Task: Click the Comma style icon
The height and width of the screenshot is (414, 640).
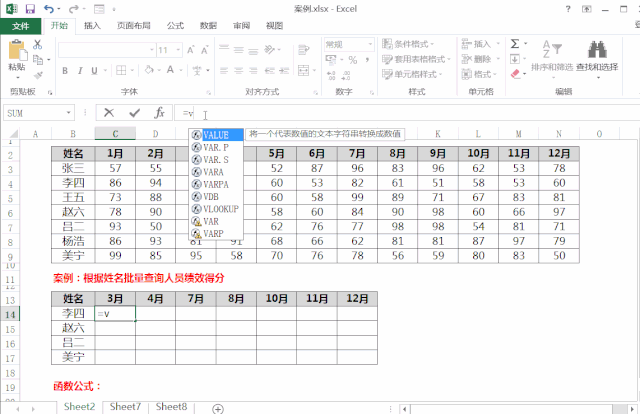Action: (x=367, y=60)
